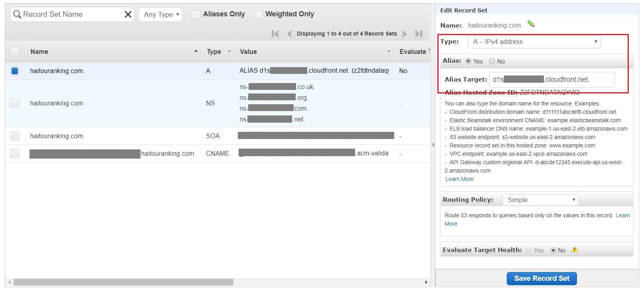Click haitouranking.com name in edit panel
The width and height of the screenshot is (644, 290).
pyautogui.click(x=495, y=25)
